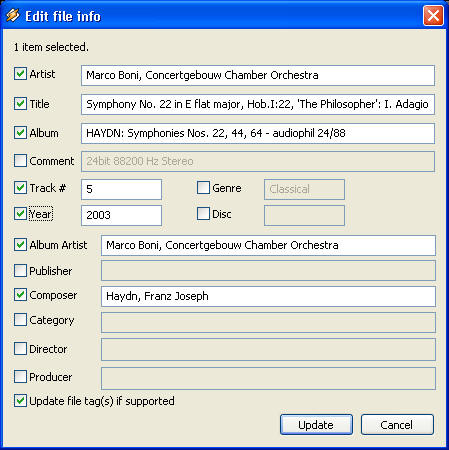Image resolution: width=449 pixels, height=450 pixels.
Task: Enable the Comment checkbox
Action: (x=20, y=161)
